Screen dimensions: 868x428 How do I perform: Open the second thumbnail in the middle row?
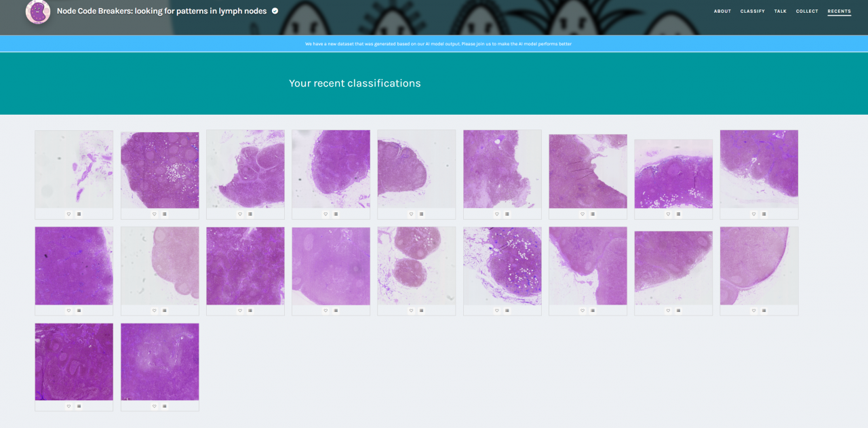click(160, 266)
